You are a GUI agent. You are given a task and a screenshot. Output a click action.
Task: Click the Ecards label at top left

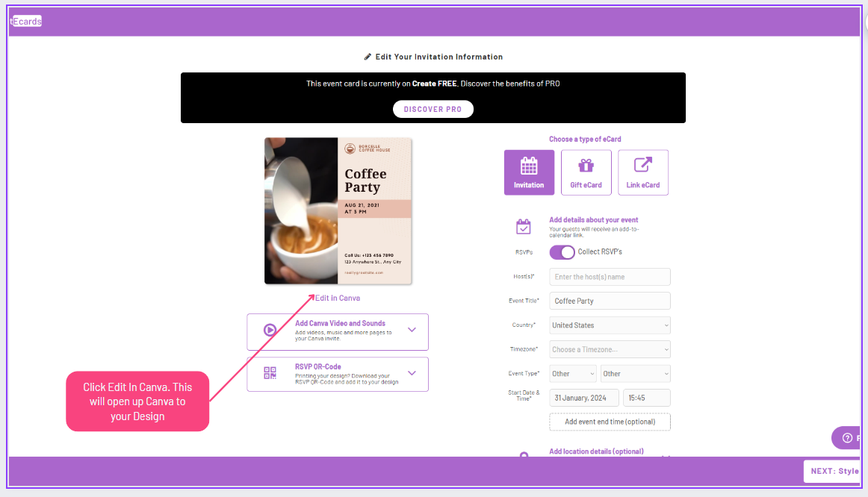pyautogui.click(x=25, y=21)
